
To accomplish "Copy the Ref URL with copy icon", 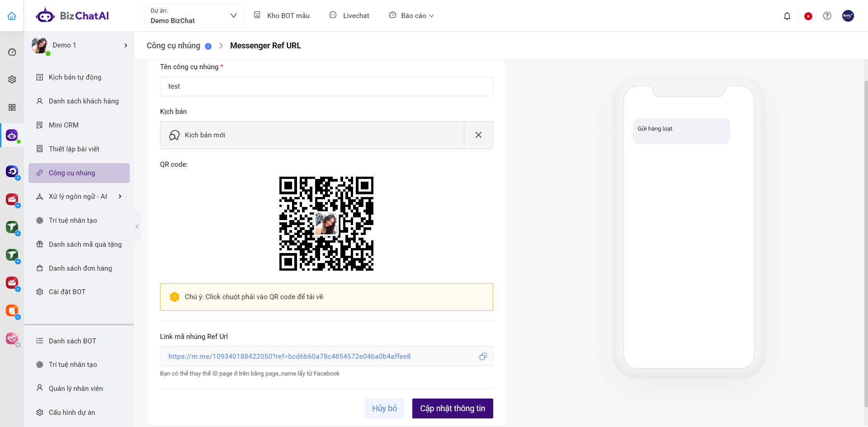I will 483,357.
